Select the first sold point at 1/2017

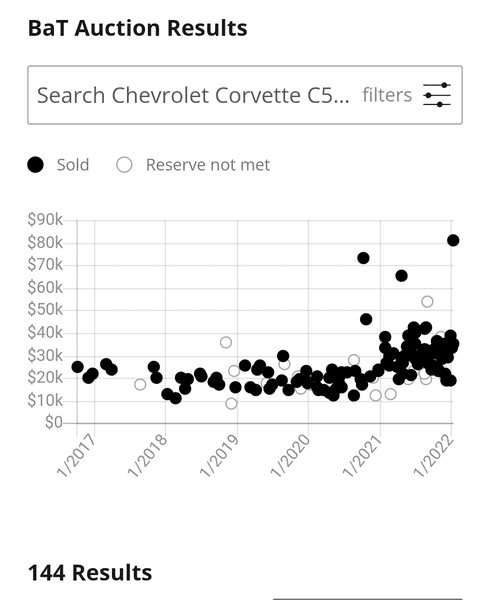[78, 367]
